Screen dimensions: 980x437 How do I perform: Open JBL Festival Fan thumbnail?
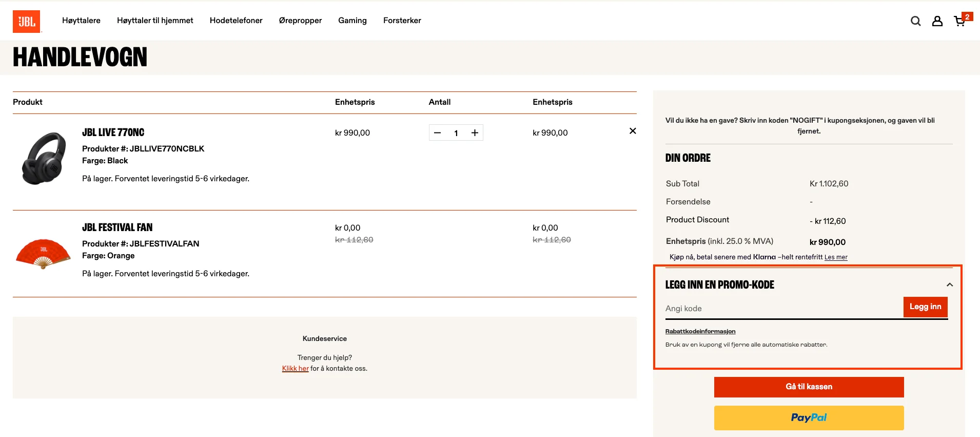point(43,254)
